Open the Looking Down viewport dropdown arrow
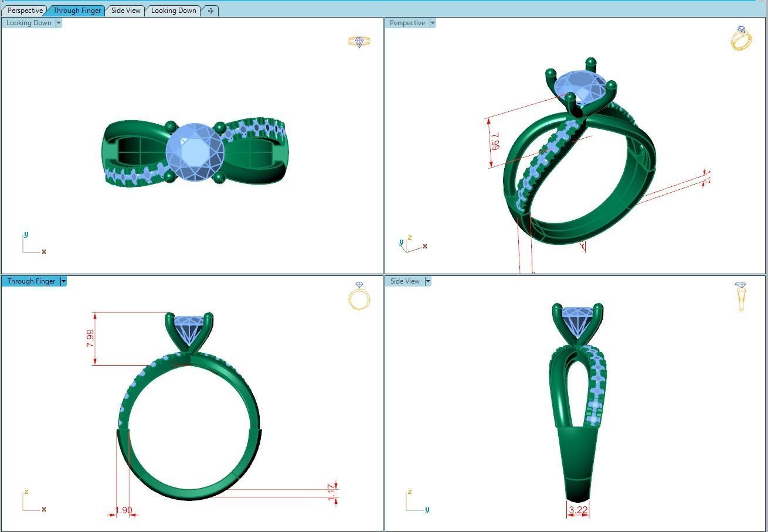Screen dimensions: 768x532 (x=59, y=23)
